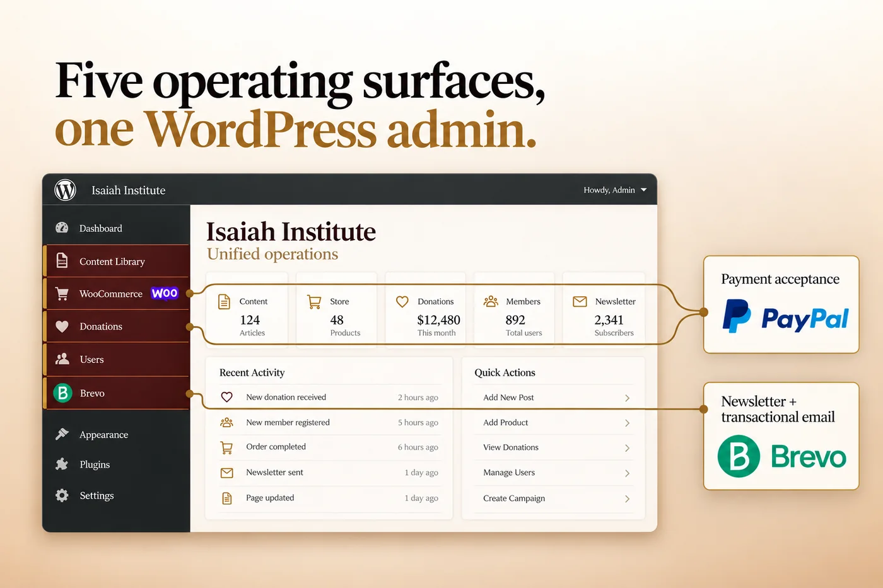Click the Appearance hammer icon
This screenshot has height=588, width=883.
point(62,434)
